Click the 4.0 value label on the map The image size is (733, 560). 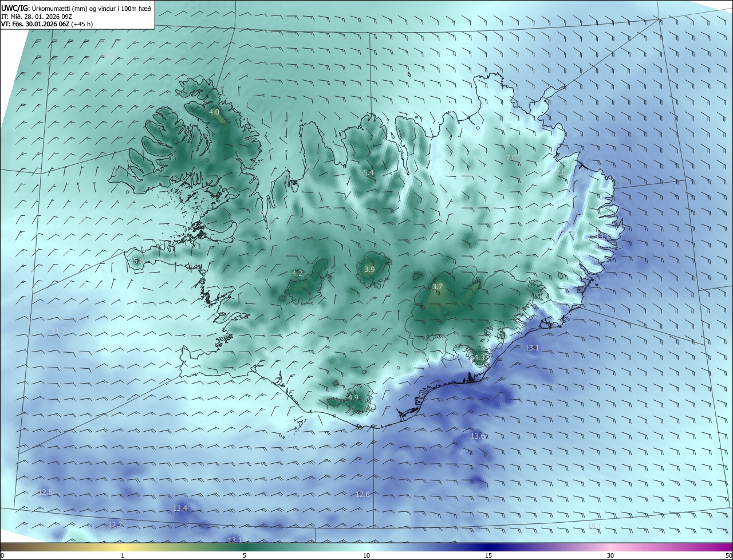[x=214, y=112]
